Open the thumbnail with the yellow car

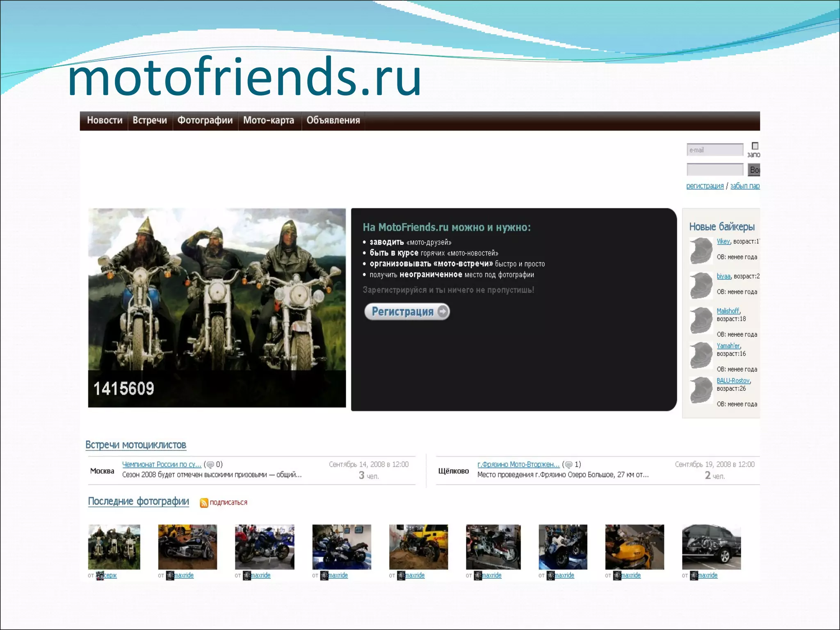[418, 547]
